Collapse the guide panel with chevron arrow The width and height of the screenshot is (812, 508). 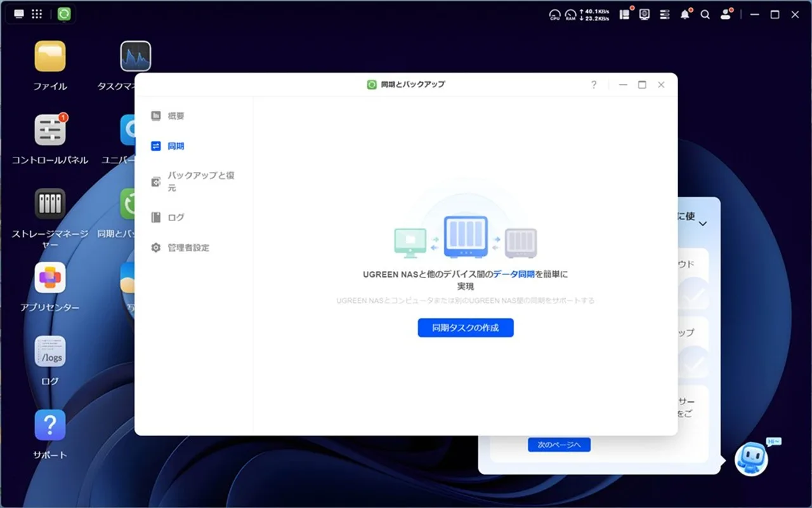(702, 224)
